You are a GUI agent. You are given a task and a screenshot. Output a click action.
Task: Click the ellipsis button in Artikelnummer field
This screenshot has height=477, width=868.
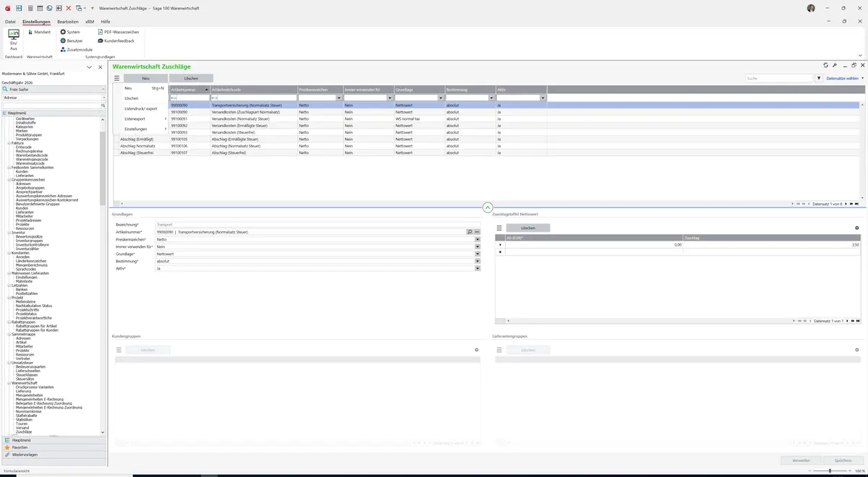tap(477, 232)
